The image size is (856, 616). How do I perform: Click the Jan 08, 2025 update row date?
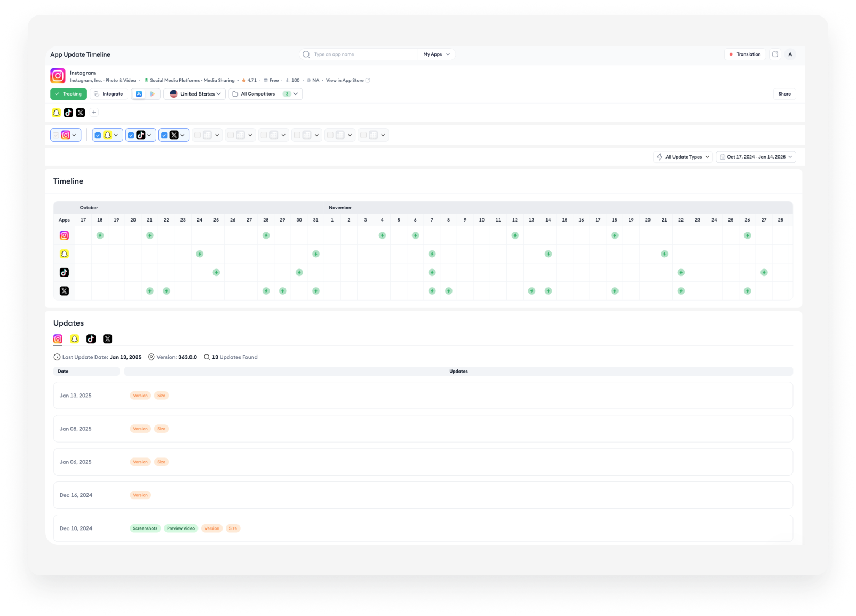point(76,429)
